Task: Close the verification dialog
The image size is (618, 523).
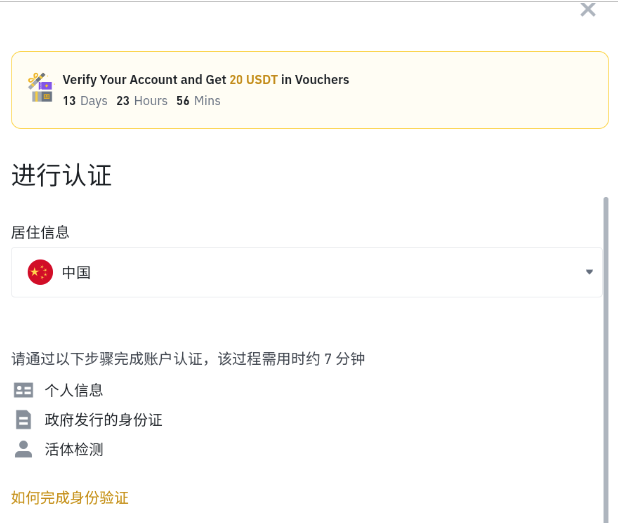Action: click(588, 10)
